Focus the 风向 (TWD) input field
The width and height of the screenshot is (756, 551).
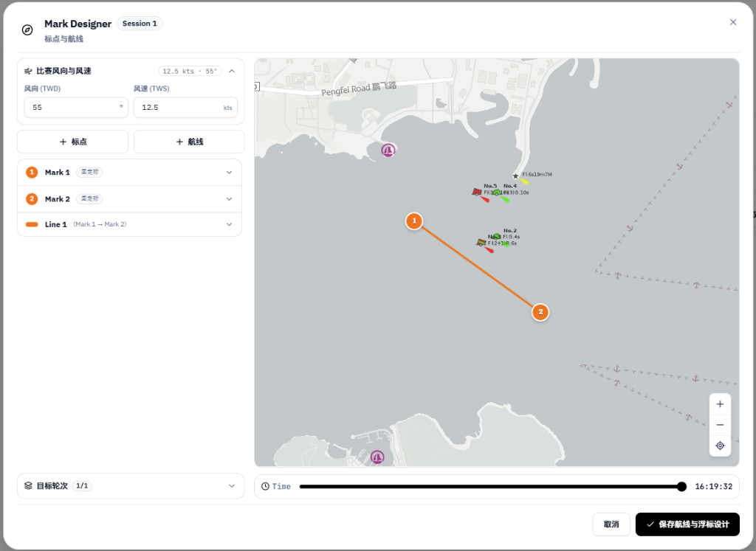pyautogui.click(x=76, y=108)
